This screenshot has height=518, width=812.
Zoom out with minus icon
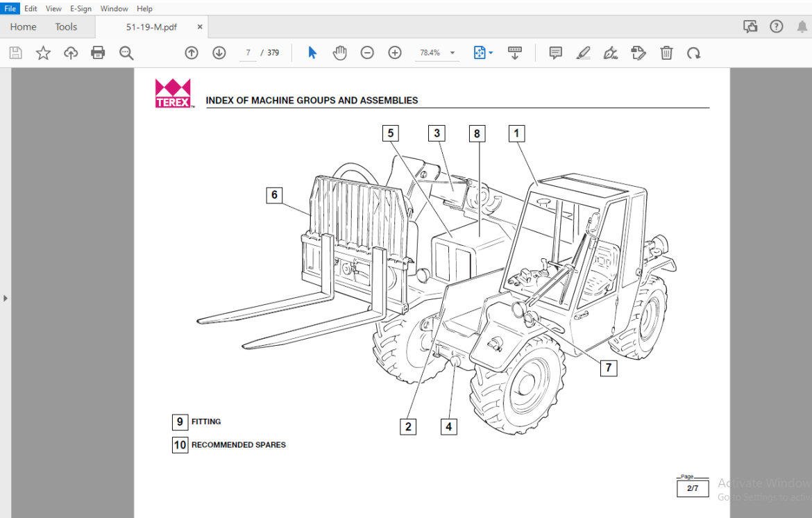[x=367, y=53]
